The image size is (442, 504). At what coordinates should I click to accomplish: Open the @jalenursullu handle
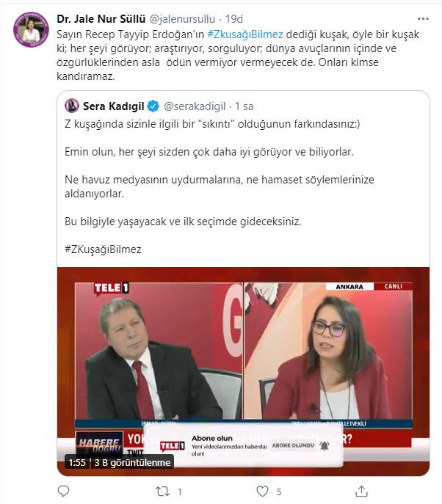tap(182, 19)
